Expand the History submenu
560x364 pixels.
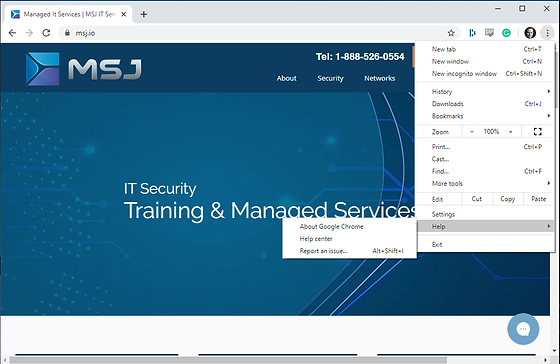(x=485, y=91)
